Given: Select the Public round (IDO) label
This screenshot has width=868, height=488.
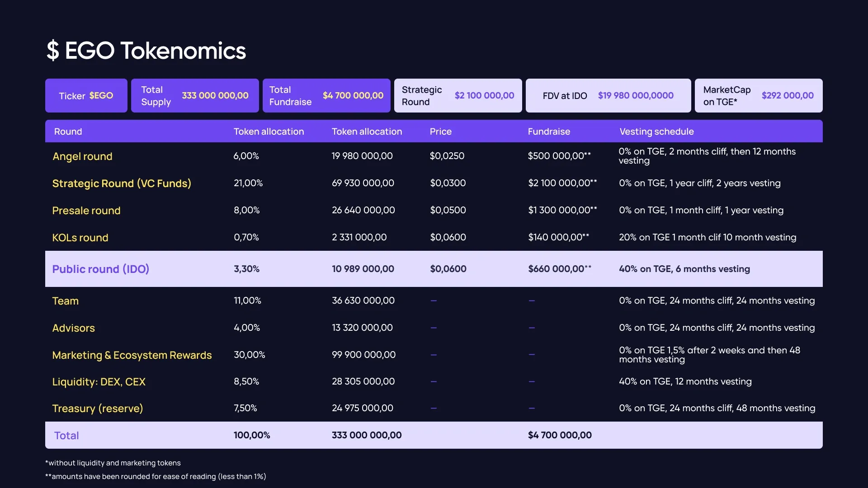Looking at the screenshot, I should point(101,269).
